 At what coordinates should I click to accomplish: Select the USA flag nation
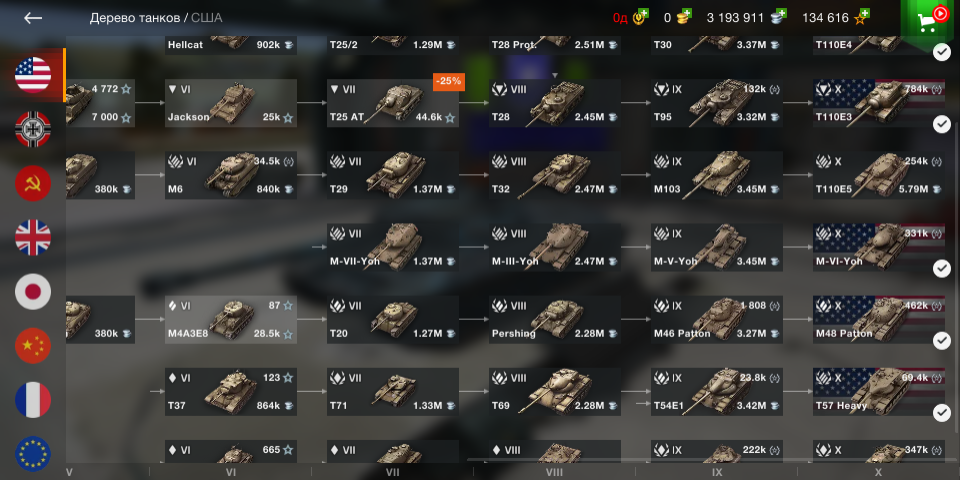pos(33,75)
